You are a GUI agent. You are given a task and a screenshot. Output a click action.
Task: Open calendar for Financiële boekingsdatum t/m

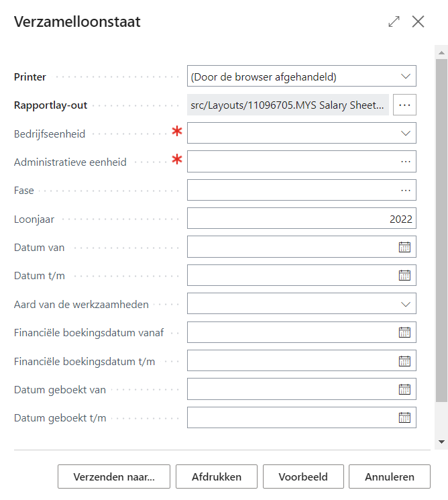(x=404, y=361)
